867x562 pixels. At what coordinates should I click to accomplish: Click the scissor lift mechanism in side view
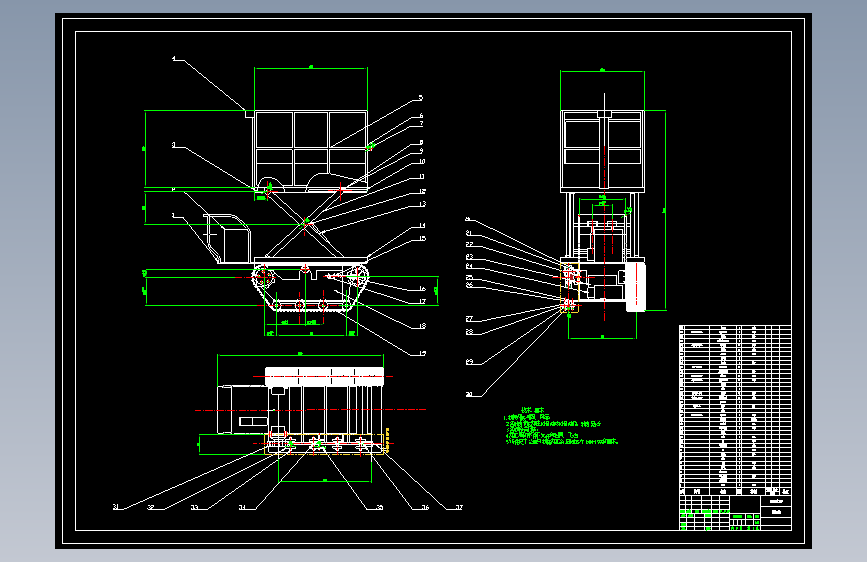[x=307, y=224]
